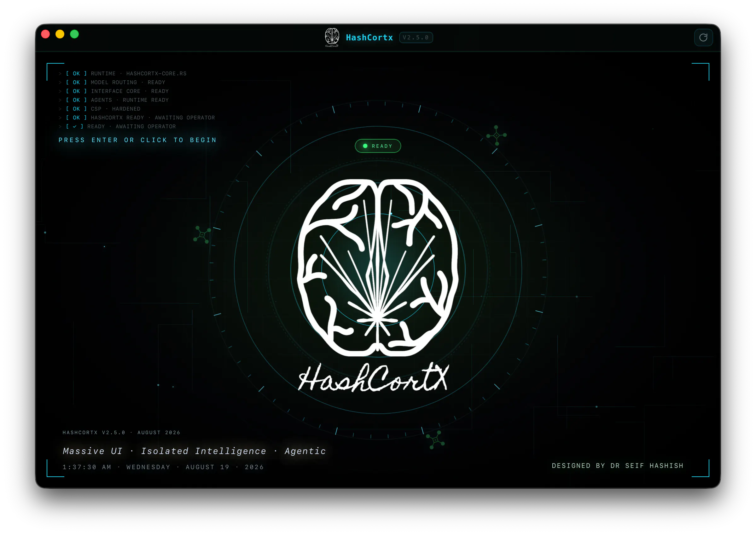This screenshot has height=535, width=756.
Task: Click the reload icon in title bar
Action: [703, 37]
